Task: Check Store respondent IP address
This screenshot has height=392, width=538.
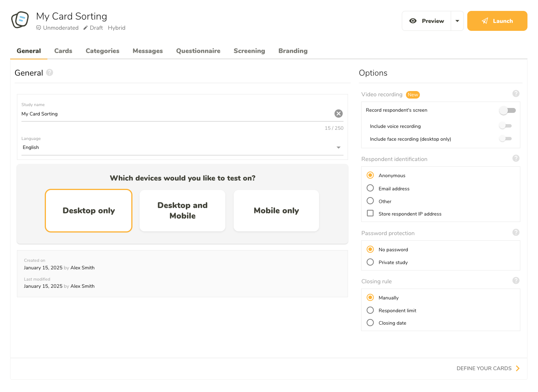Action: (x=370, y=213)
